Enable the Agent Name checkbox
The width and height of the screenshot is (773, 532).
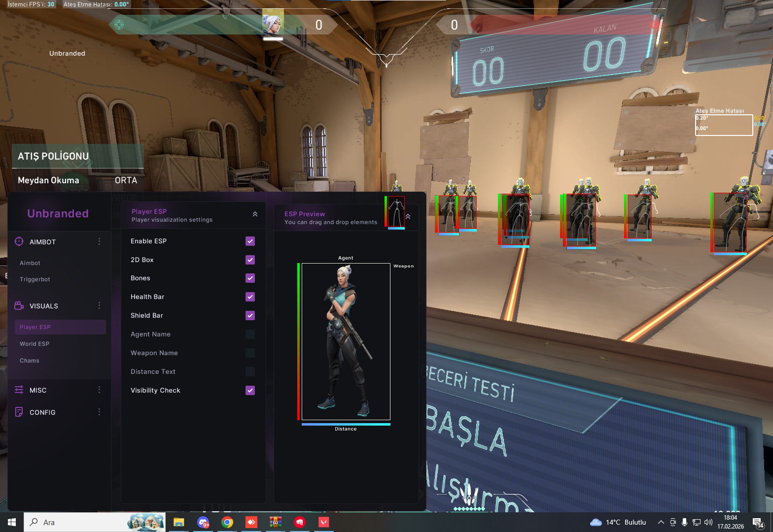(x=250, y=334)
